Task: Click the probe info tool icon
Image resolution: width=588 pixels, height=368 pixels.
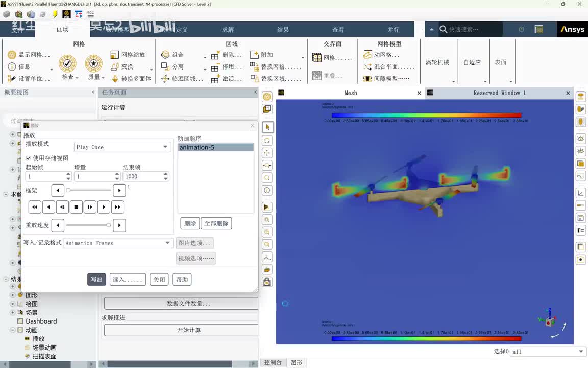Action: click(x=267, y=190)
